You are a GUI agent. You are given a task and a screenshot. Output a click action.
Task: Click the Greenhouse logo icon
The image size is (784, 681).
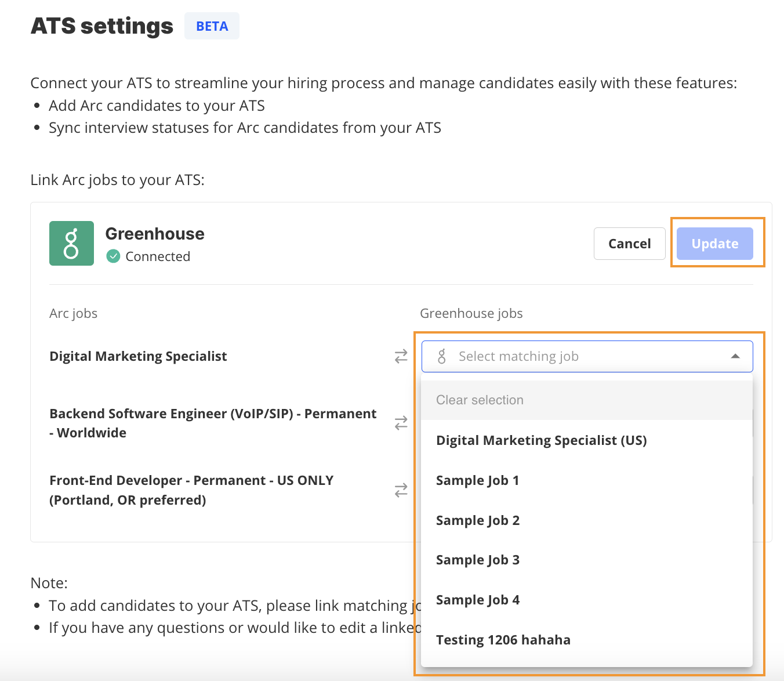(71, 243)
